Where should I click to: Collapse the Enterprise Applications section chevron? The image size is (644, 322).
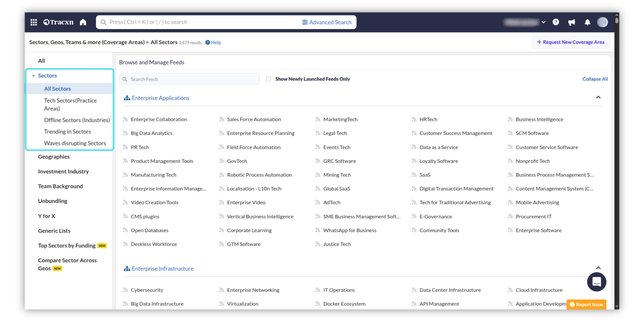click(x=598, y=98)
